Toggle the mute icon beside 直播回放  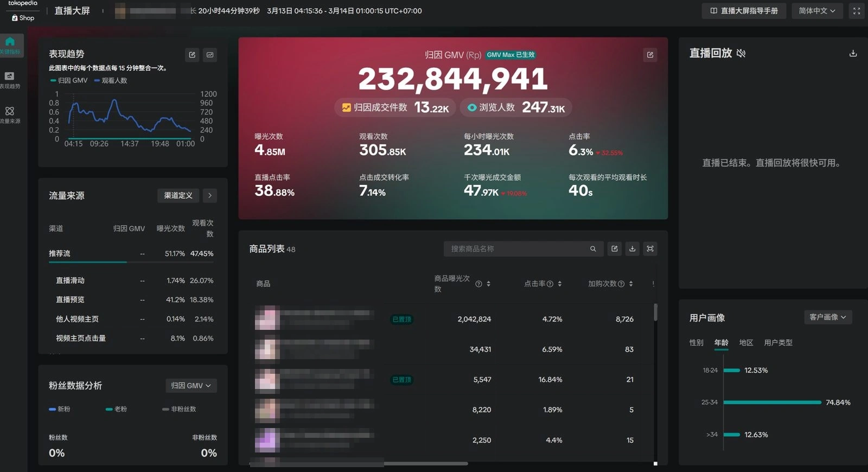741,53
